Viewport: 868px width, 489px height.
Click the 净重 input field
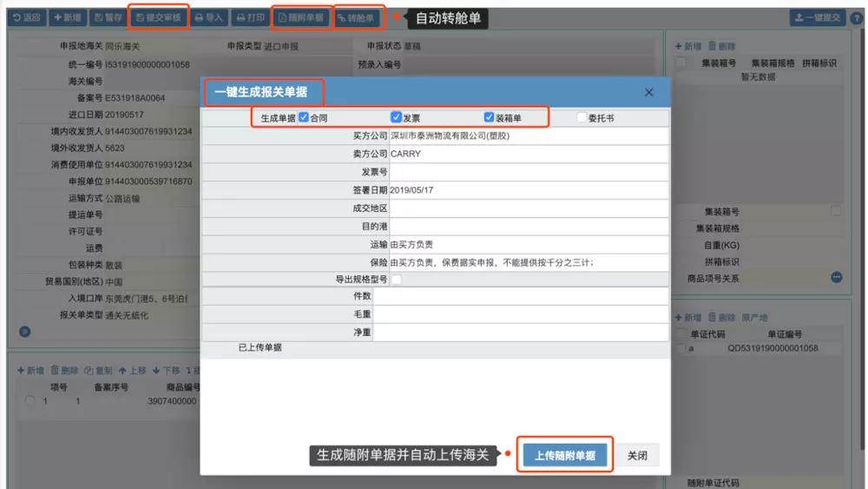[x=521, y=333]
